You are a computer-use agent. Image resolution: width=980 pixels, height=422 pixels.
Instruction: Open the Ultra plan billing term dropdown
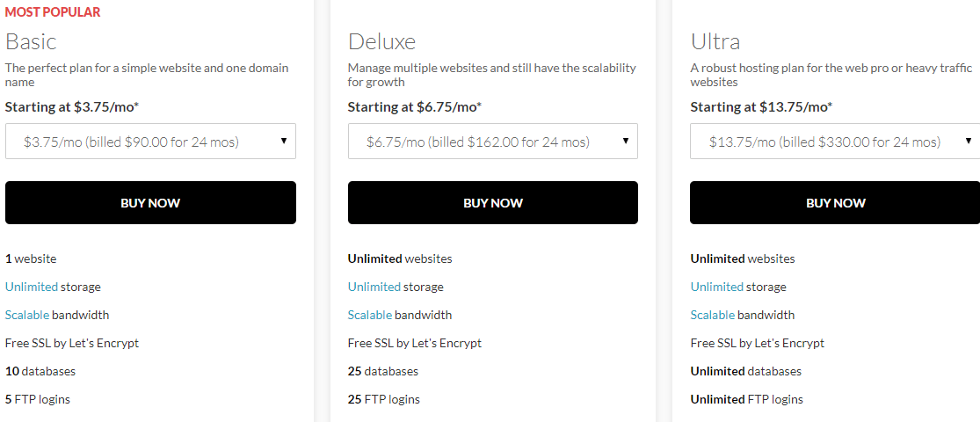[x=834, y=142]
